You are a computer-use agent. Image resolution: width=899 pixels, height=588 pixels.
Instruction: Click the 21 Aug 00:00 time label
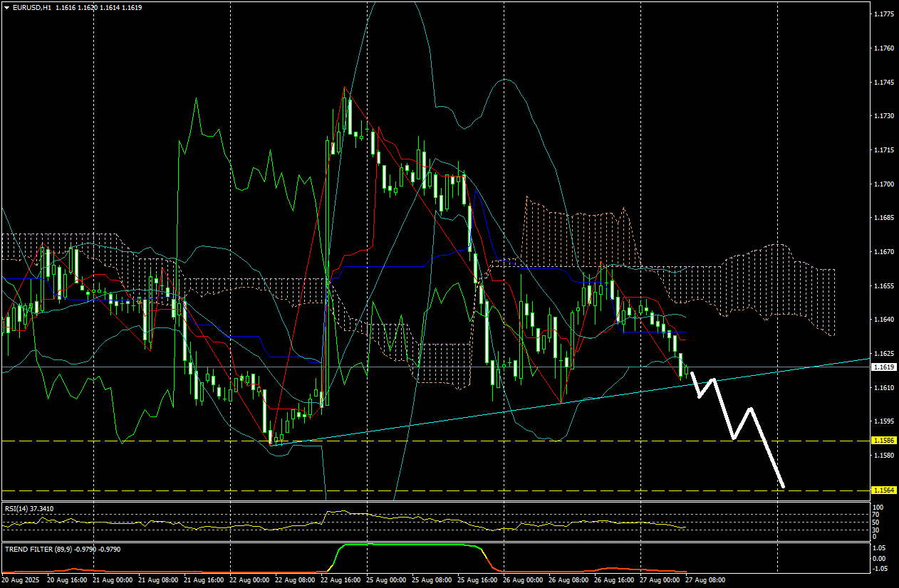click(113, 580)
